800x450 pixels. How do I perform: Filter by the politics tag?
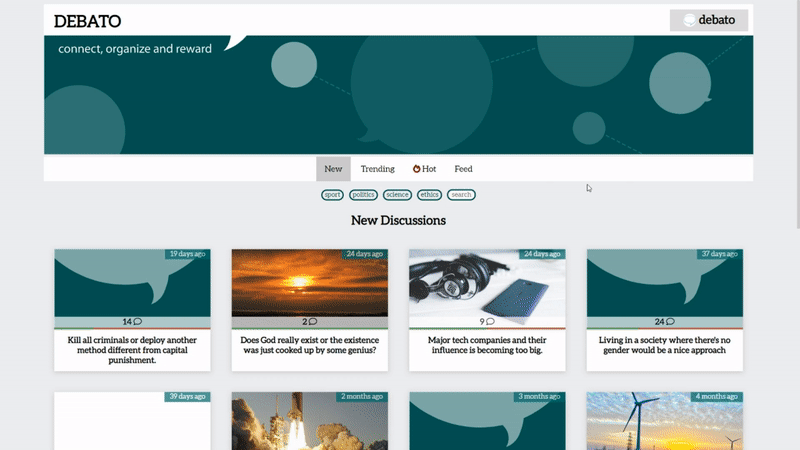363,195
